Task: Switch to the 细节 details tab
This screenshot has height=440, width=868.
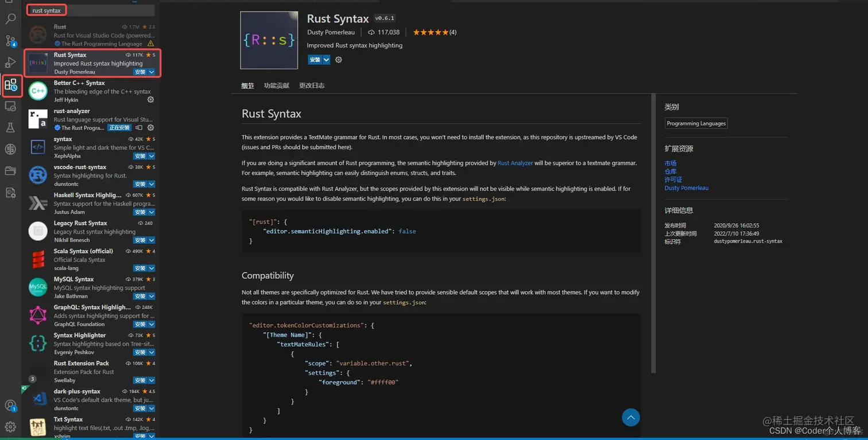Action: tap(247, 85)
